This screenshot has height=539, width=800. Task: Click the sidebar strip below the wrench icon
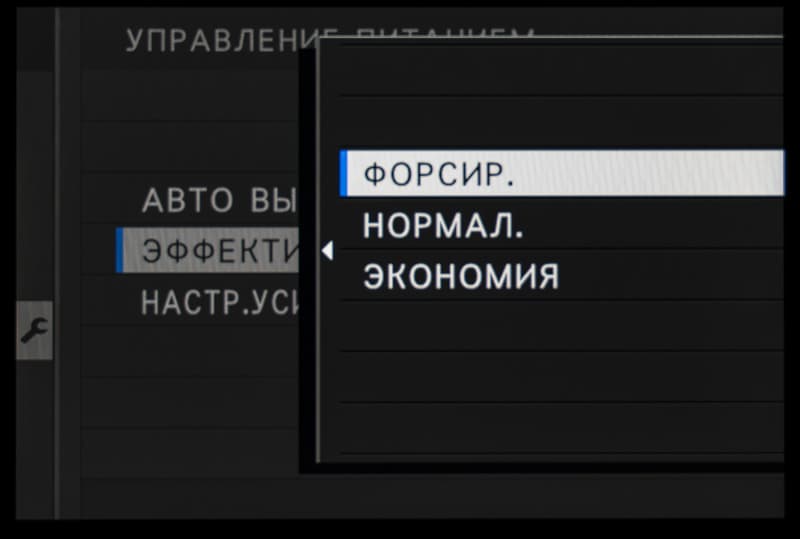[x=34, y=439]
